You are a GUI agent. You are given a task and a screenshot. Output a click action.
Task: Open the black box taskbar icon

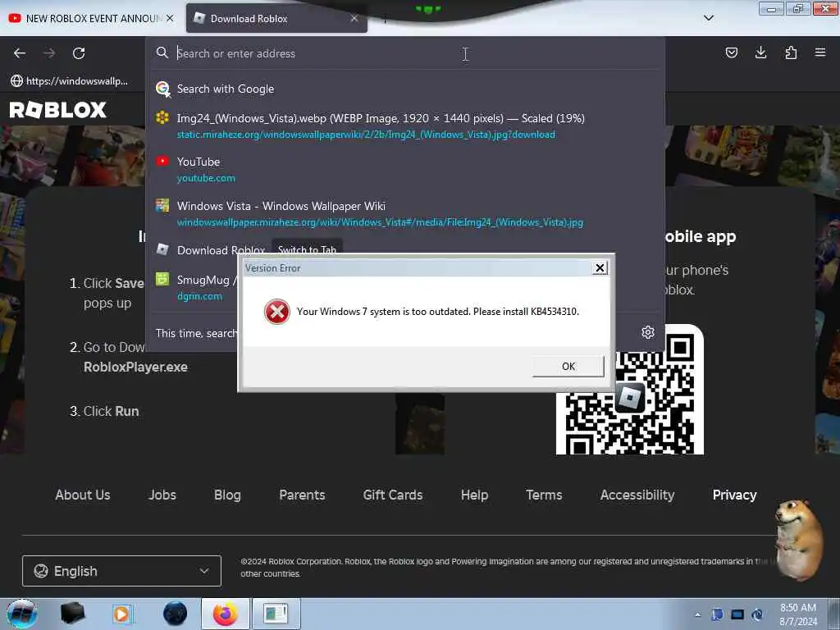[72, 614]
